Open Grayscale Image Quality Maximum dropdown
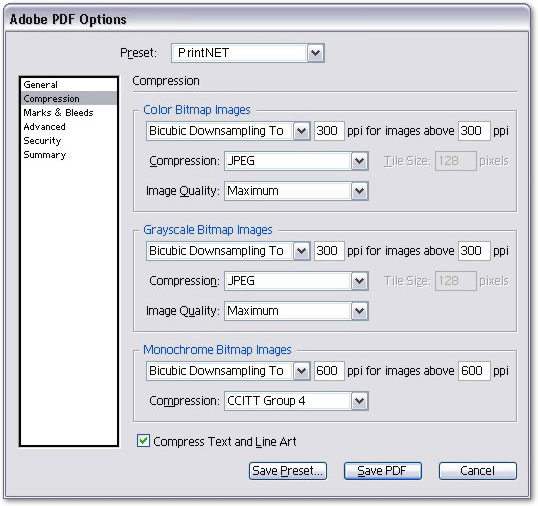This screenshot has height=506, width=538. [x=296, y=311]
